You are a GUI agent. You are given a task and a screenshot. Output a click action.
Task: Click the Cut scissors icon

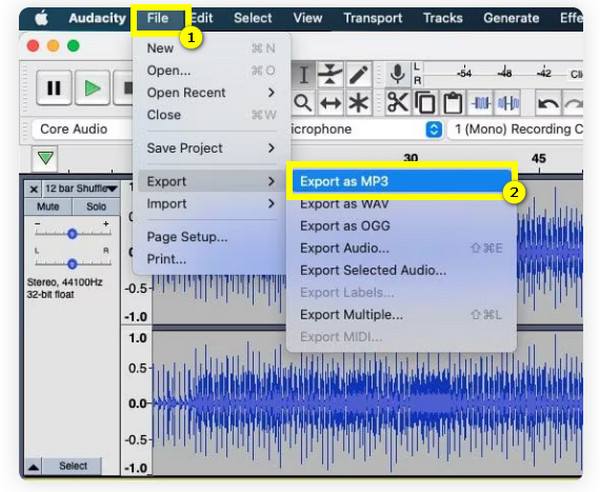tap(397, 103)
